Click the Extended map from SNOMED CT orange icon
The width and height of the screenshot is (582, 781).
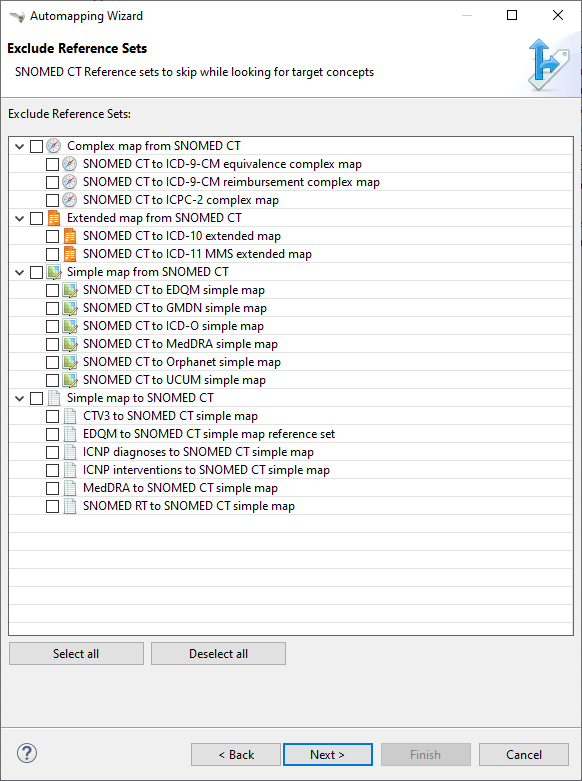pos(53,218)
